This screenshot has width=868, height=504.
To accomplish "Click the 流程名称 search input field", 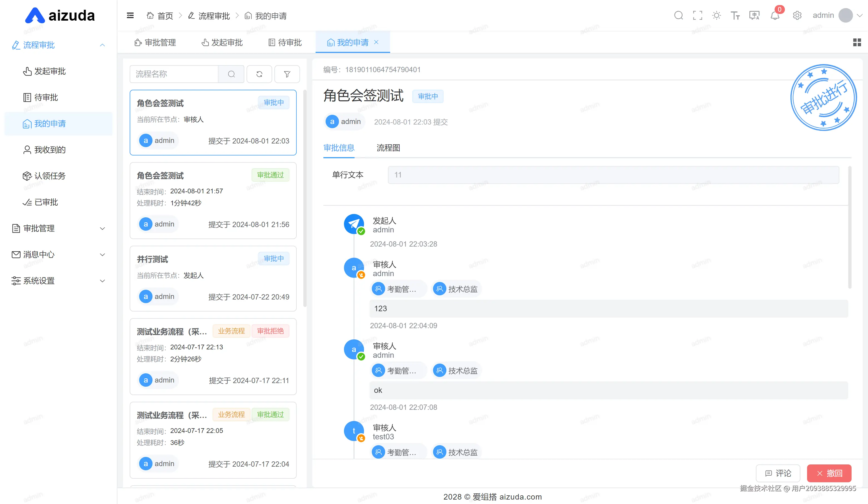I will (x=174, y=74).
